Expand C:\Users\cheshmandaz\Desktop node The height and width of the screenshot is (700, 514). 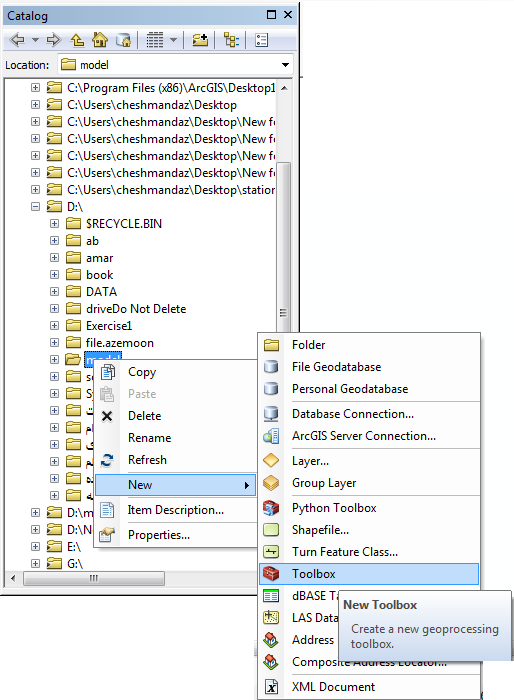(35, 105)
